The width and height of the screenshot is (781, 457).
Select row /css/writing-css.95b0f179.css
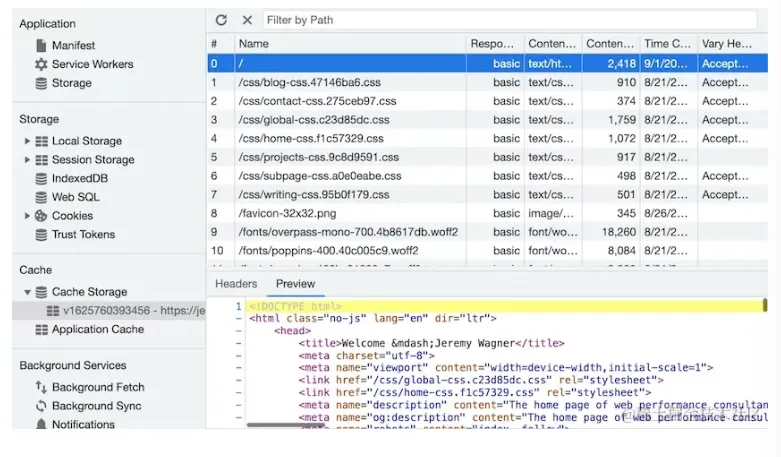pos(487,195)
